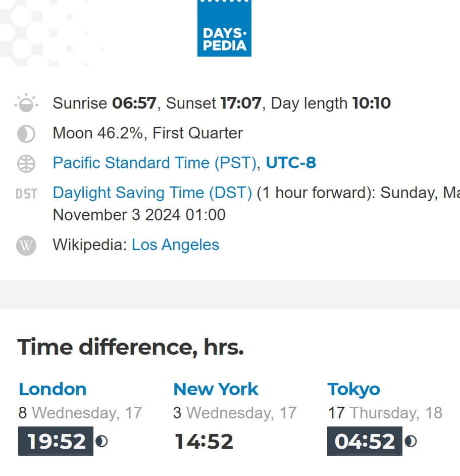460x476 pixels.
Task: Click the night icon beside Tokyo time
Action: point(411,442)
